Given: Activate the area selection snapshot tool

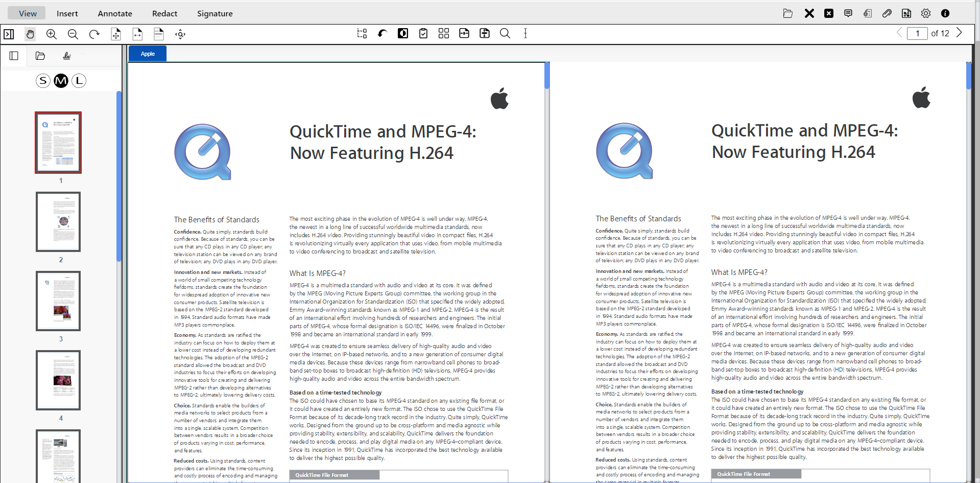Looking at the screenshot, I should tap(362, 34).
